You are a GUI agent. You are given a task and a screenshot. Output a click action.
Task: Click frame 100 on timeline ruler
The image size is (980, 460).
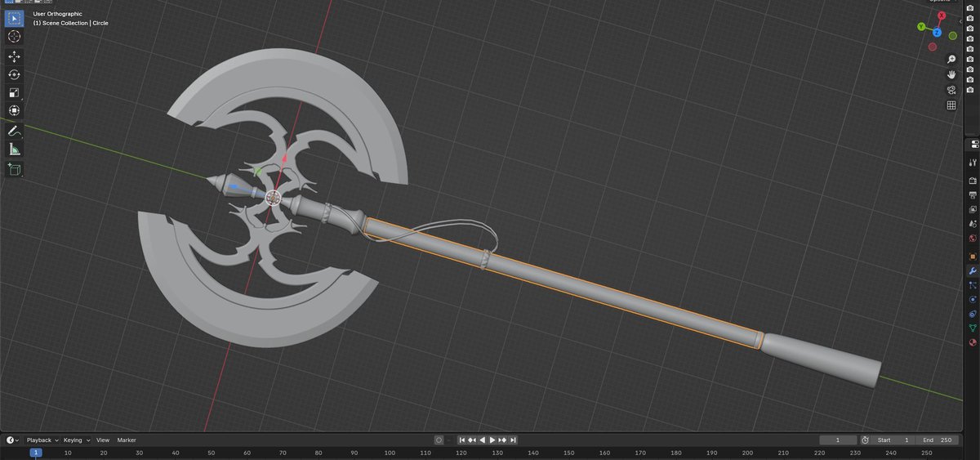click(390, 453)
